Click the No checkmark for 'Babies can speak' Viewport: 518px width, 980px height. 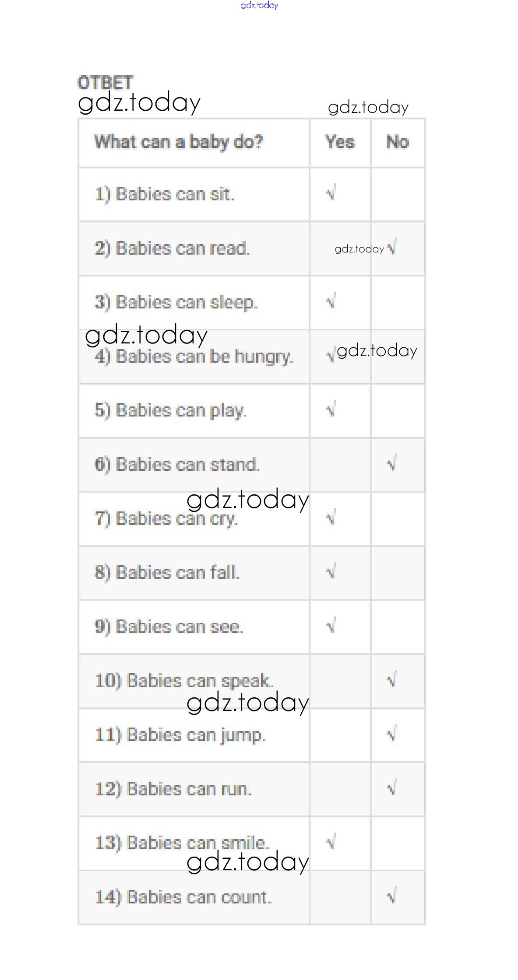pyautogui.click(x=392, y=679)
